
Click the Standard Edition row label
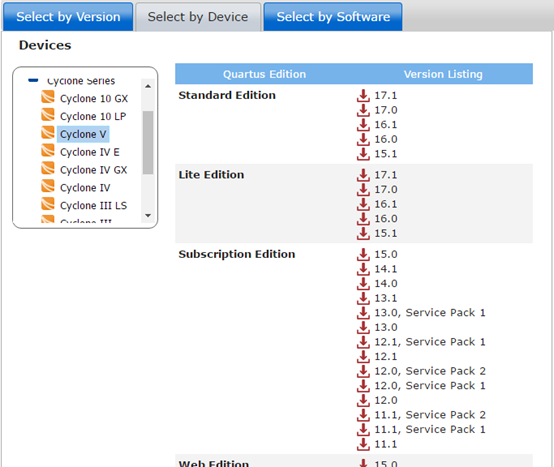(x=227, y=95)
